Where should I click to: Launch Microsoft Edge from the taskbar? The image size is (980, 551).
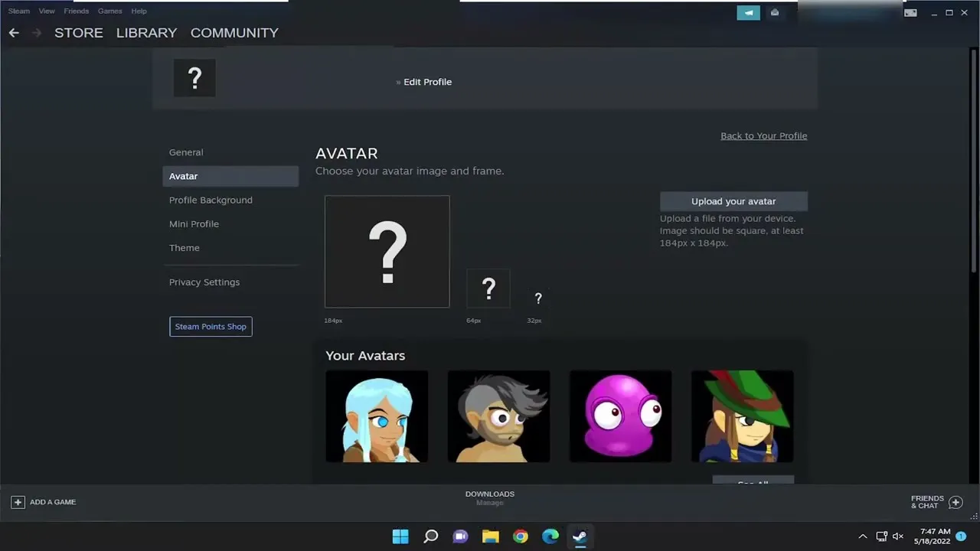(x=550, y=536)
